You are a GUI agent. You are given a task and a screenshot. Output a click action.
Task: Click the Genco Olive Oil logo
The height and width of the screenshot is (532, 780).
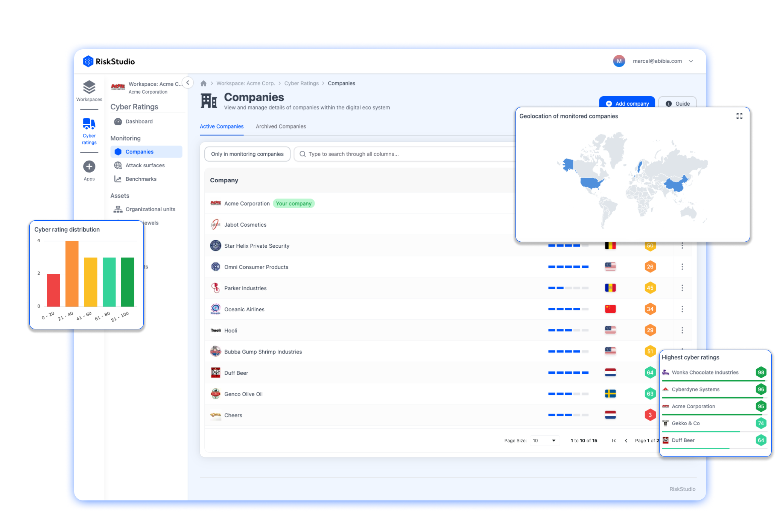pos(216,394)
